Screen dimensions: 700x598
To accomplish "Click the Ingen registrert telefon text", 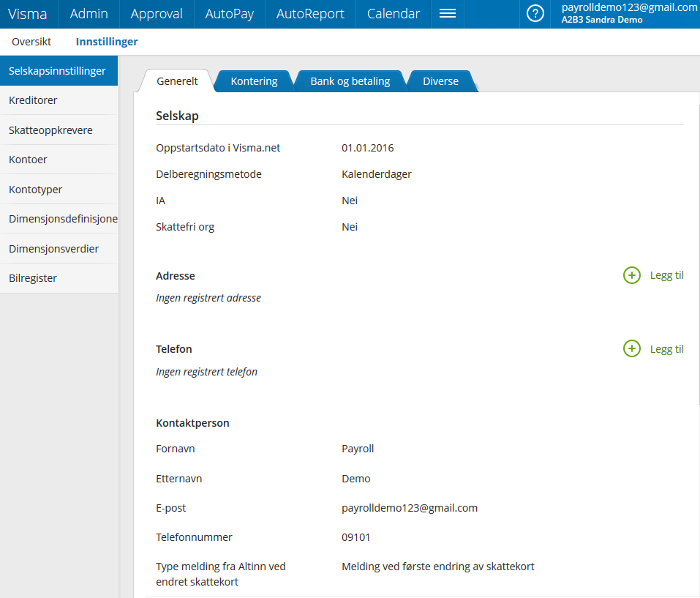I will [x=207, y=372].
